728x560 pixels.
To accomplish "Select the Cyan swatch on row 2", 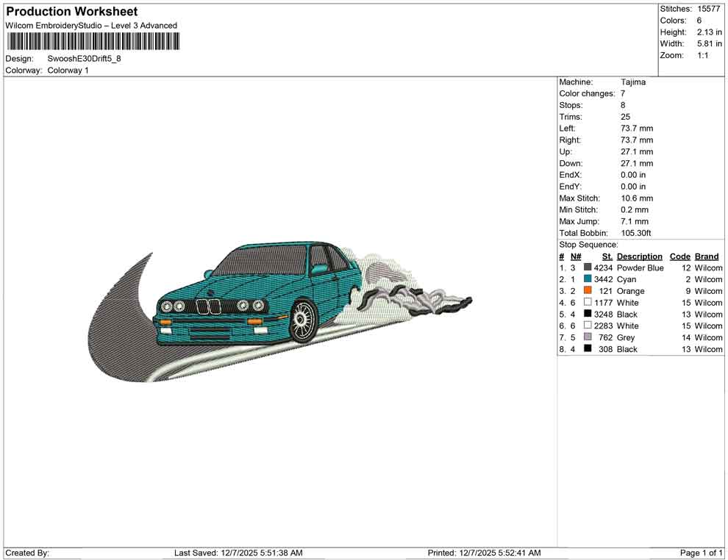I will [588, 279].
